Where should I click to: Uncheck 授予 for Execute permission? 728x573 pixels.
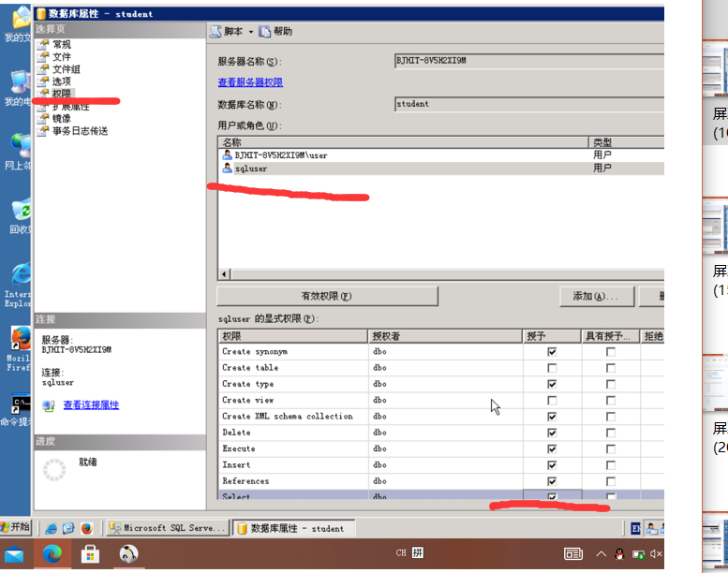(x=552, y=449)
